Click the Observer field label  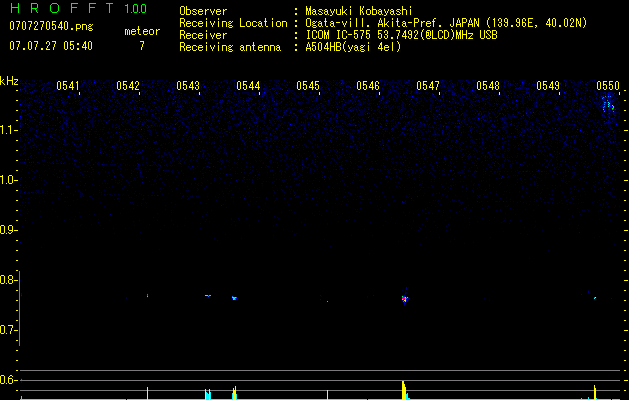(203, 11)
